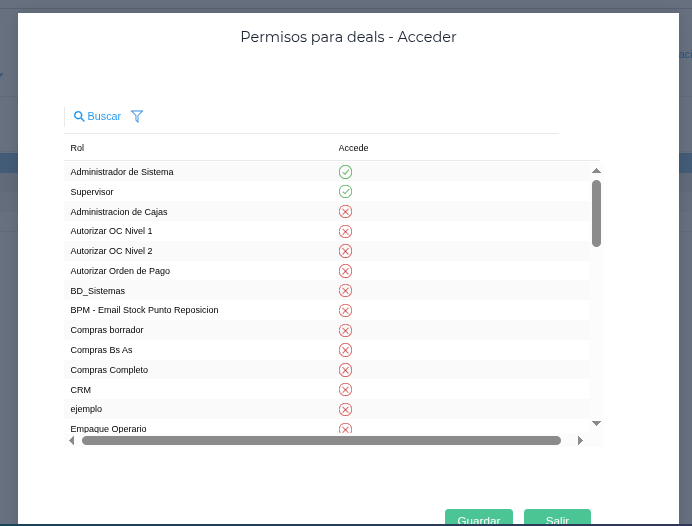Enable access for Administracion de Cajas
692x526 pixels.
pyautogui.click(x=345, y=211)
